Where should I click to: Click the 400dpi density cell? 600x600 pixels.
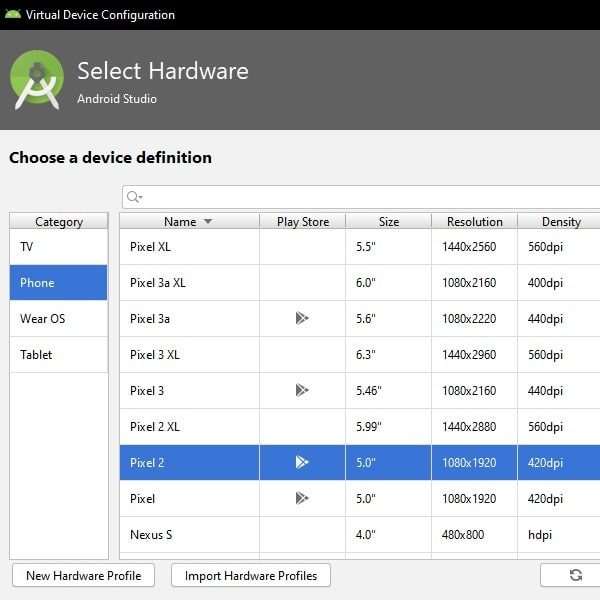click(559, 283)
